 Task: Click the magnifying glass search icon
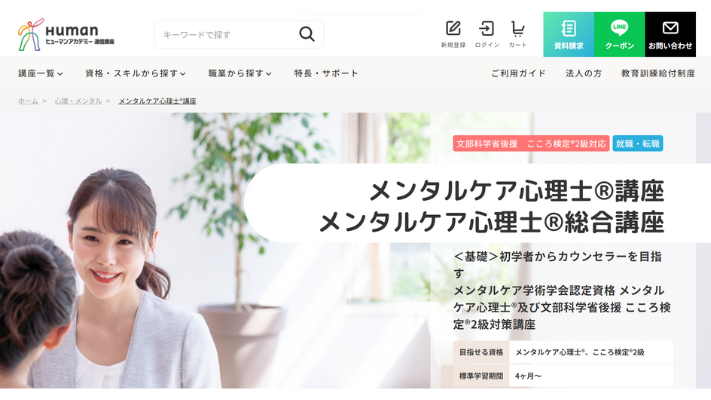coord(307,34)
